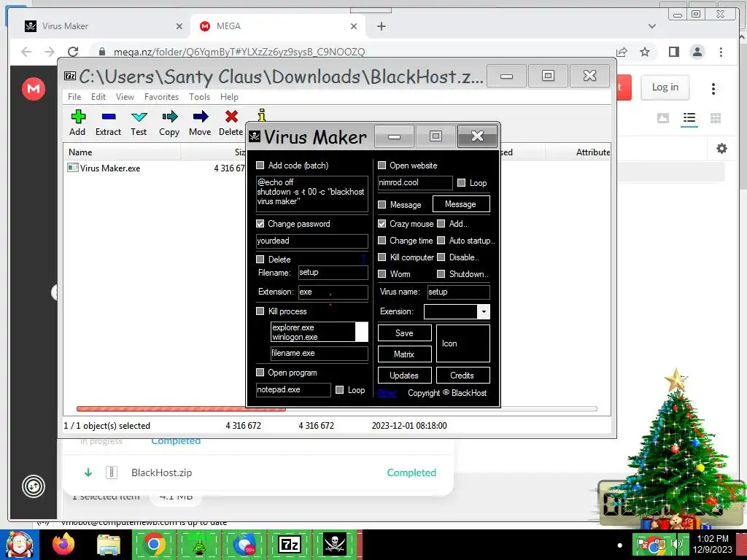747x560 pixels.
Task: Switch MEGA to list view icon
Action: [689, 118]
